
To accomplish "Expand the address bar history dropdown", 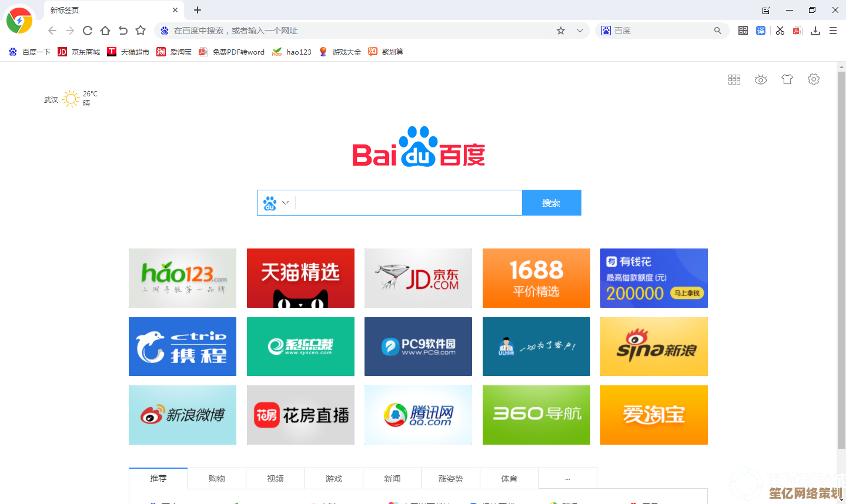I will tap(580, 31).
